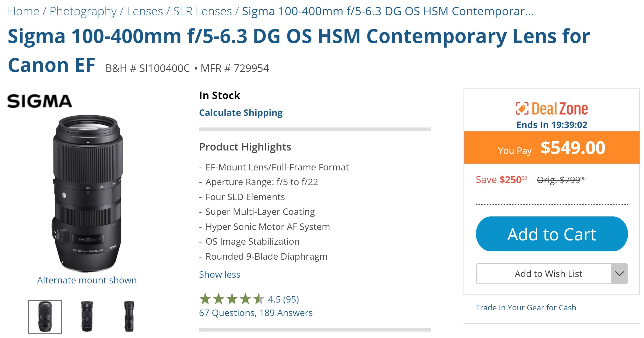The height and width of the screenshot is (338, 644).
Task: Click the Alternate mount shown caption
Action: [x=87, y=280]
